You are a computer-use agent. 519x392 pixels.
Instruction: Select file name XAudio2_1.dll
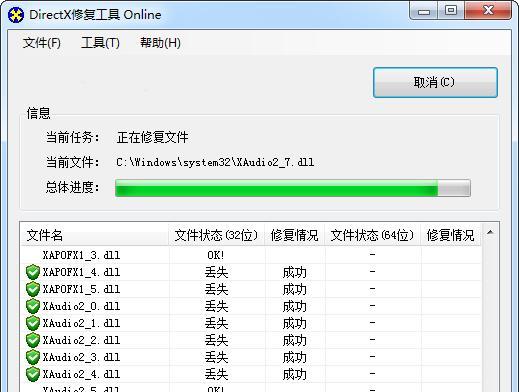click(x=81, y=323)
